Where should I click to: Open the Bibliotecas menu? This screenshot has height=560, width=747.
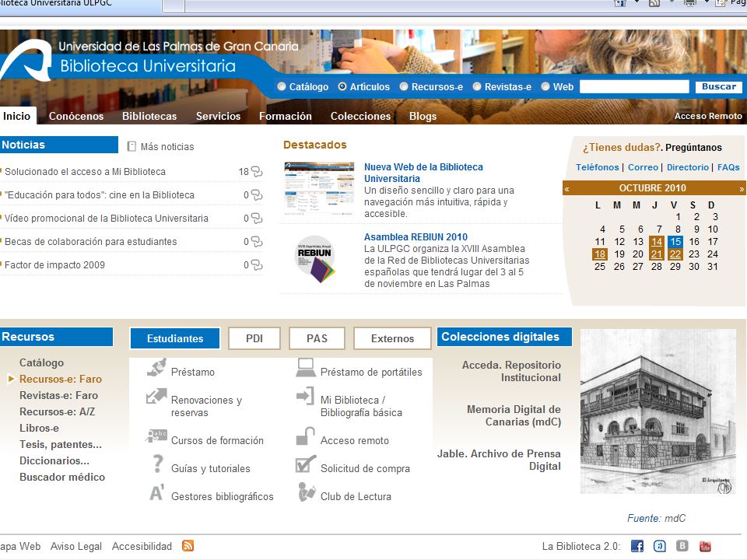pos(149,116)
